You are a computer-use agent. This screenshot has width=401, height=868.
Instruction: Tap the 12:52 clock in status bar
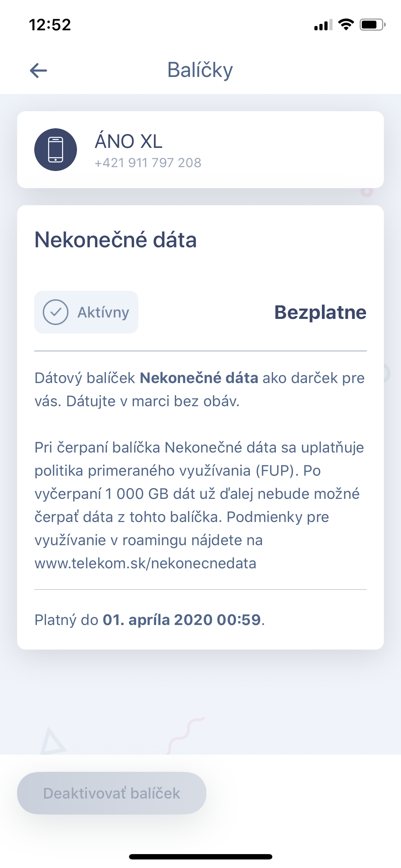pos(50,25)
